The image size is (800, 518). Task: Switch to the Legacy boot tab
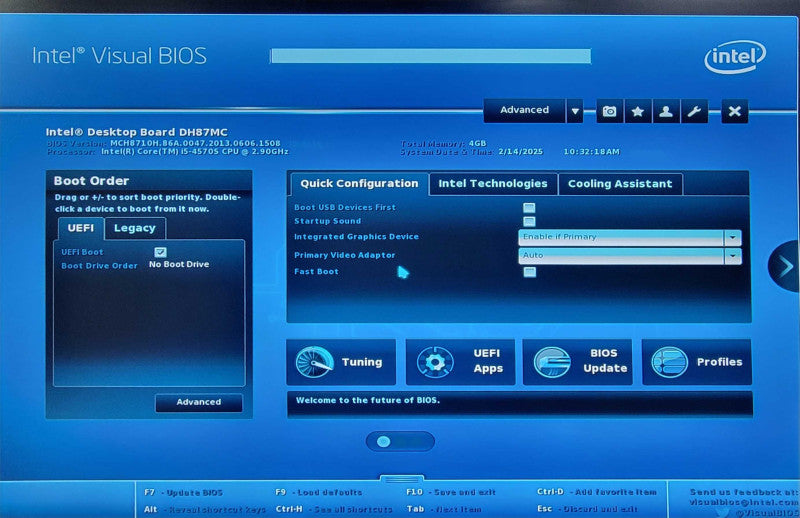coord(135,228)
